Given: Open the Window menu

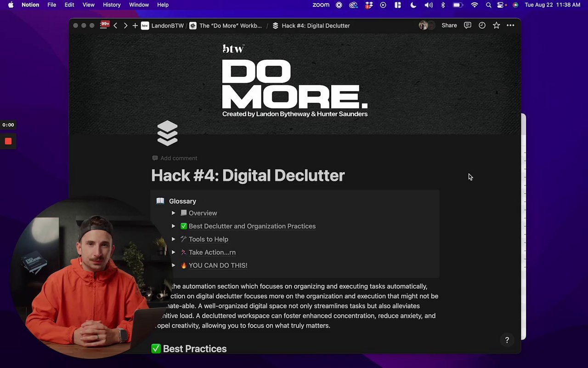Looking at the screenshot, I should 139,5.
